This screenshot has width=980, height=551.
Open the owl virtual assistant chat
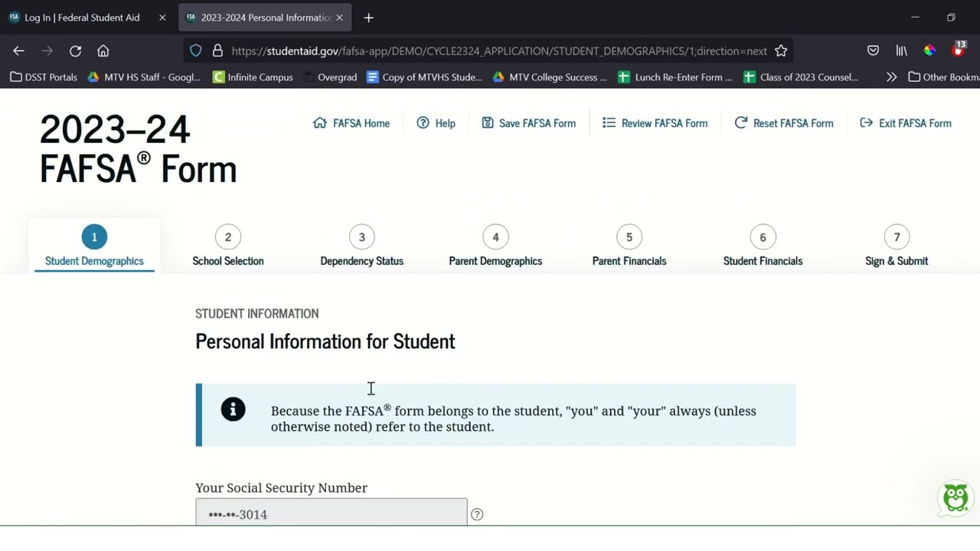[x=955, y=497]
